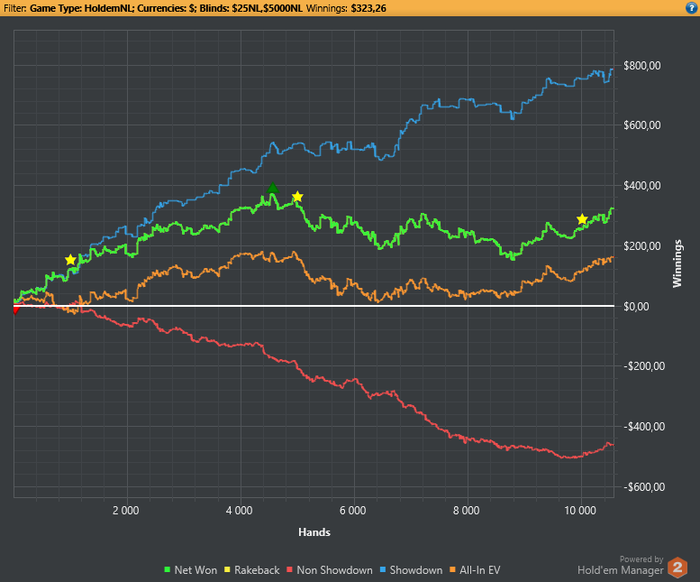
Task: Click the $0,00 y-axis label
Action: 636,306
